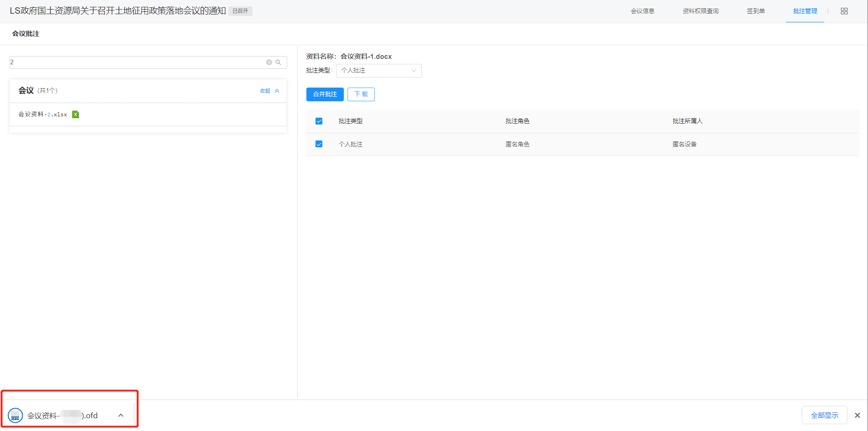Click the 已召开 status tag
Image resolution: width=868 pixels, height=431 pixels.
tap(240, 11)
